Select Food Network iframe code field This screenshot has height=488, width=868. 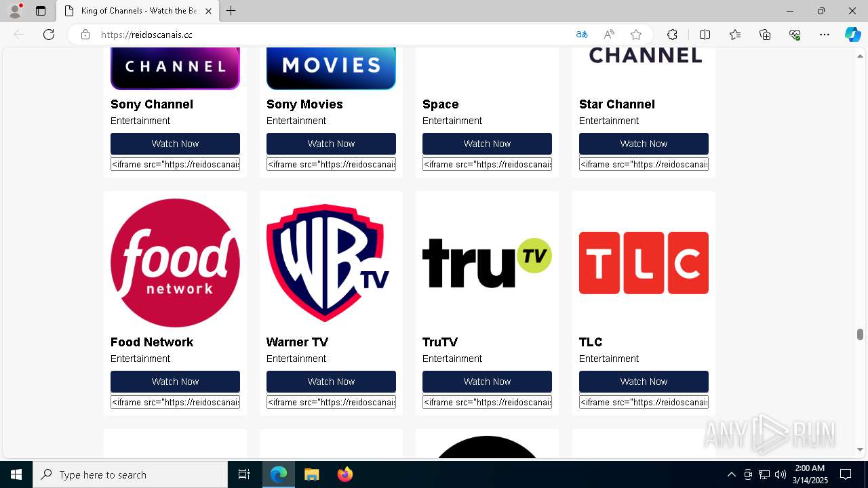tap(175, 402)
